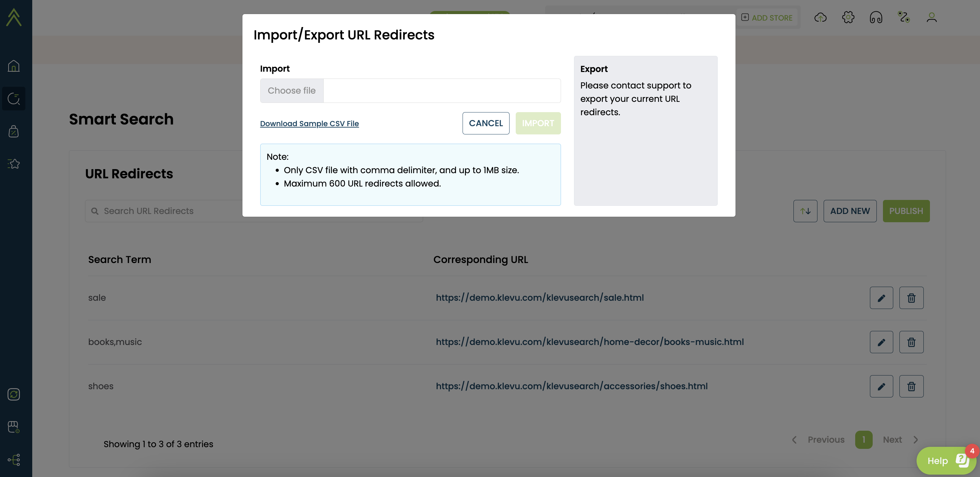
Task: Open the sync icon in lower sidebar
Action: [x=14, y=394]
